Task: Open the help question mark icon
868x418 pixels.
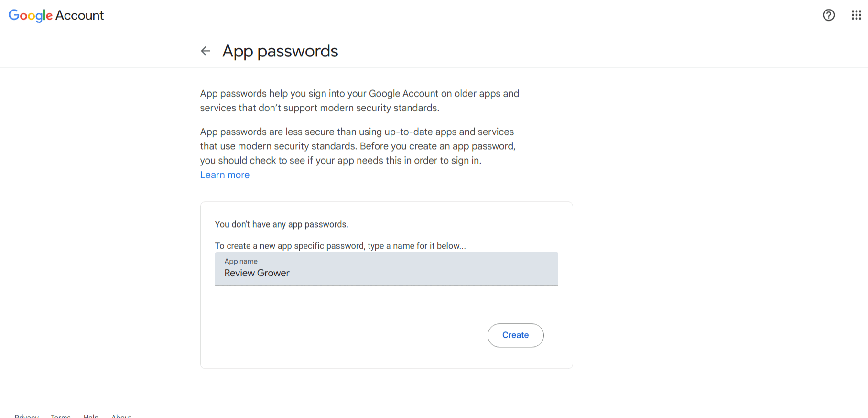Action: 828,15
